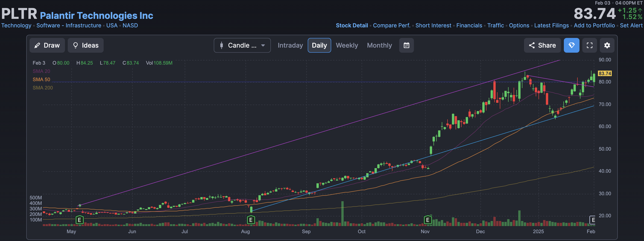This screenshot has width=644, height=241.
Task: Open Compare Perf. link
Action: pos(392,26)
